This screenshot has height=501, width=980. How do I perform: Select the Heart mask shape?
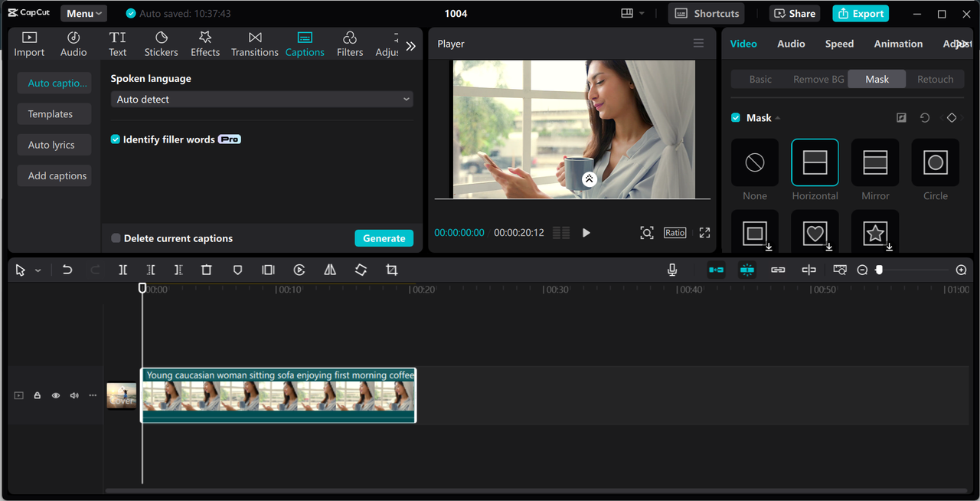point(815,231)
